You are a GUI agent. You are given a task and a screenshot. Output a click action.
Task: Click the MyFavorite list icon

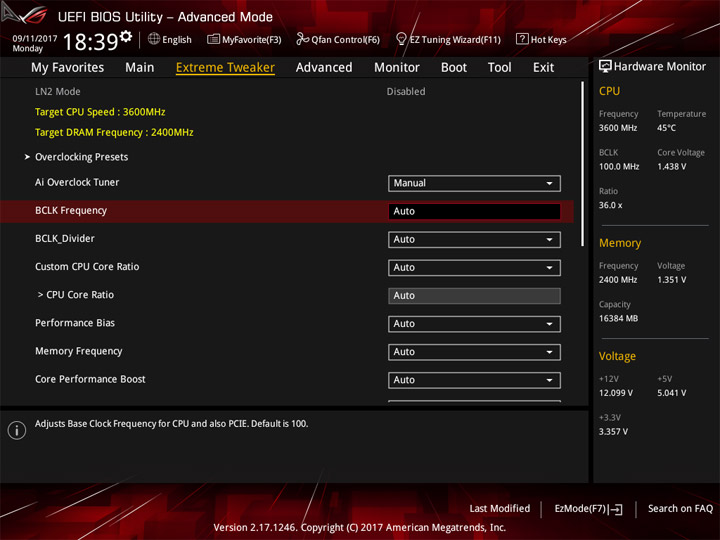click(213, 39)
